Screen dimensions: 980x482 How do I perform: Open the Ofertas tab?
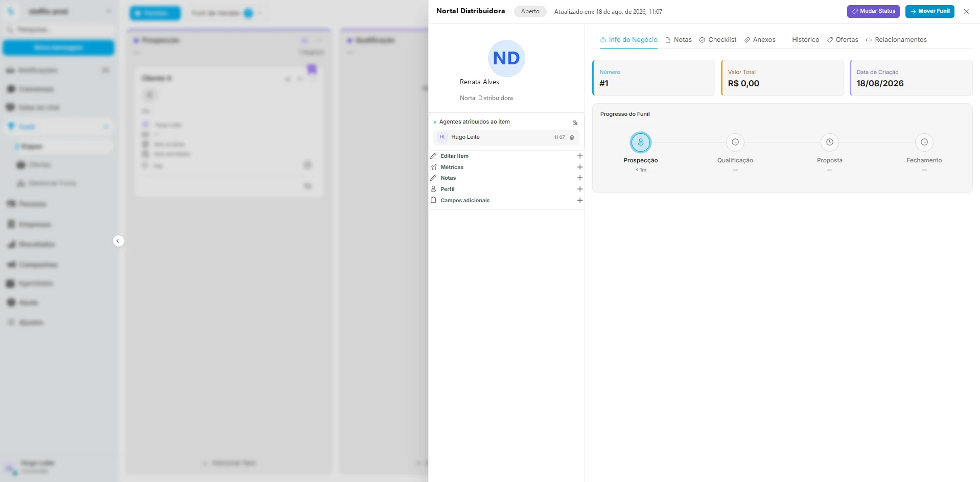click(843, 40)
